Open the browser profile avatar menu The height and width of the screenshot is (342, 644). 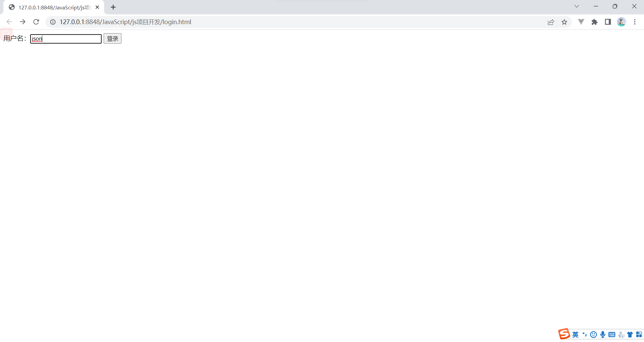(x=621, y=22)
